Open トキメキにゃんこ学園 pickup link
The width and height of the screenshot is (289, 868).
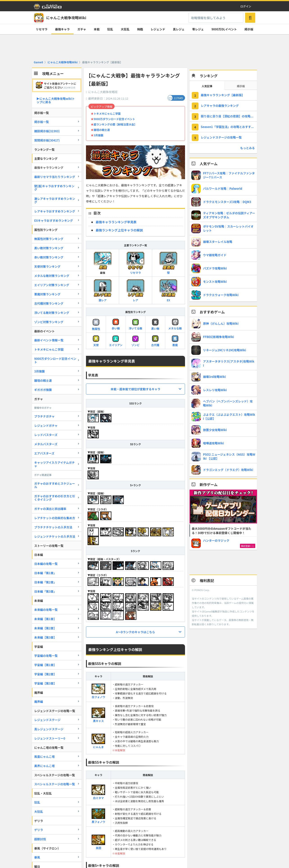pos(107,114)
